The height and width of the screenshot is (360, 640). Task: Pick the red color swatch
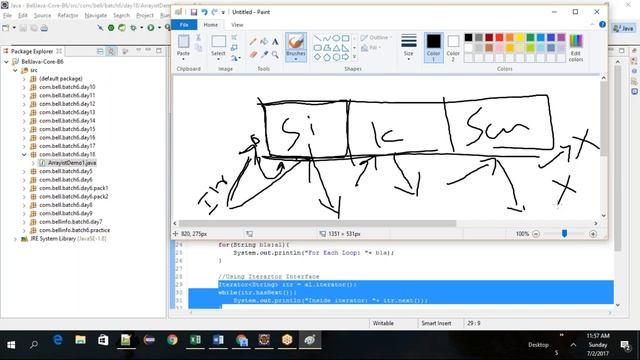(499, 38)
